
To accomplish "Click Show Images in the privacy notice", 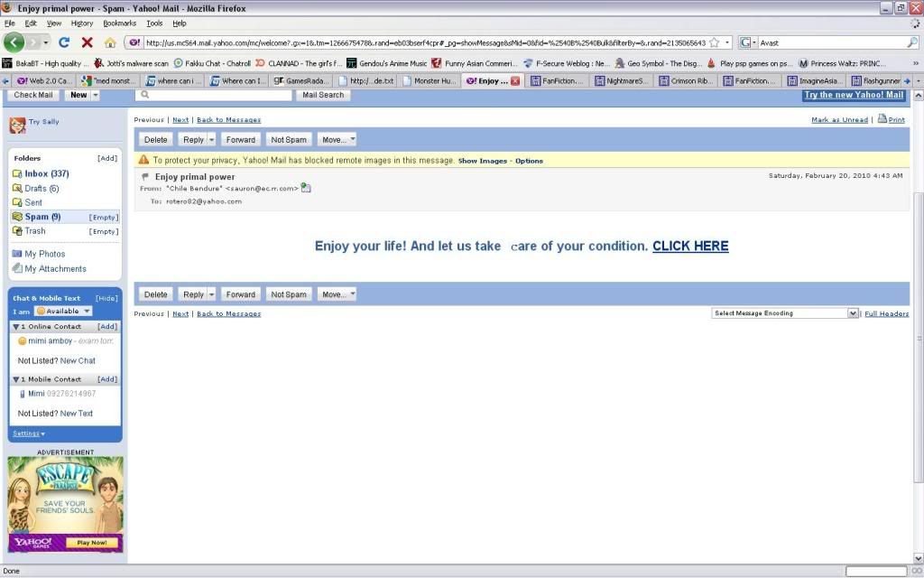I will click(483, 161).
